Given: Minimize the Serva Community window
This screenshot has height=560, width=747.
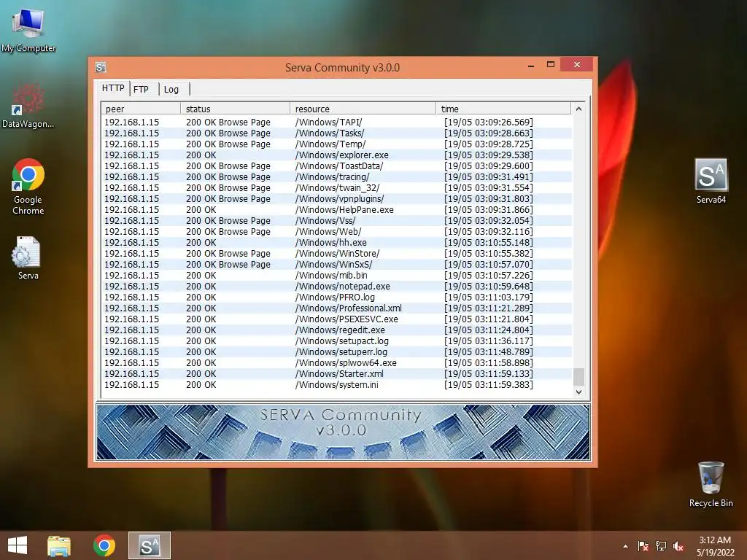Looking at the screenshot, I should [x=531, y=65].
